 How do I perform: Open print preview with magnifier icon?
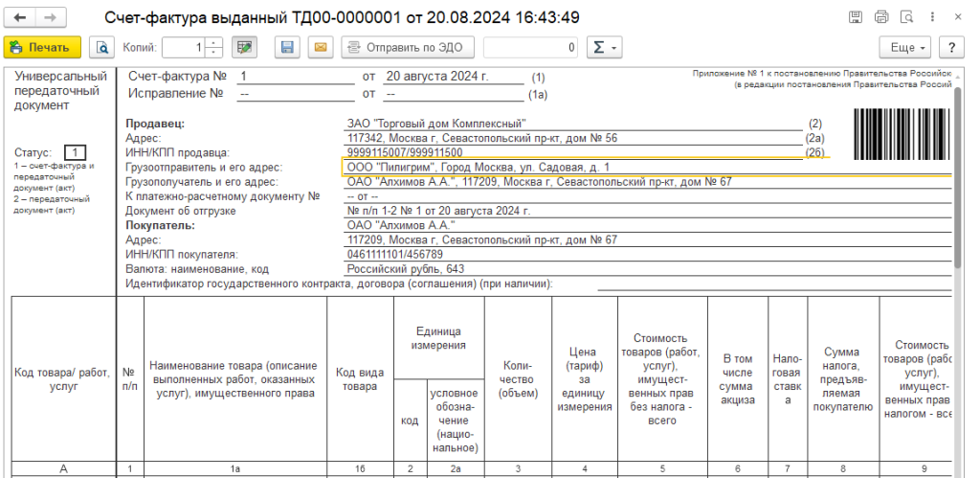(101, 47)
